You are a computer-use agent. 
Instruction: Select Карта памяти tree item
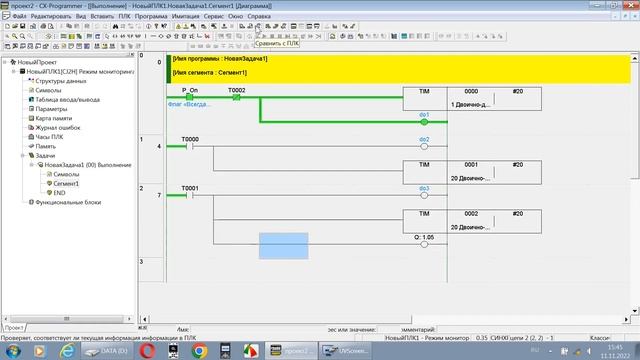pos(53,118)
